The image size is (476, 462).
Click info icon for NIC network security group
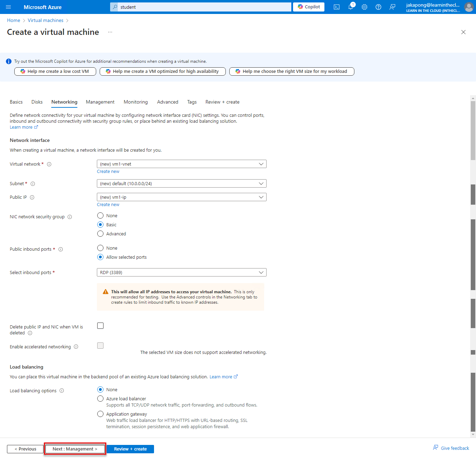[70, 217]
